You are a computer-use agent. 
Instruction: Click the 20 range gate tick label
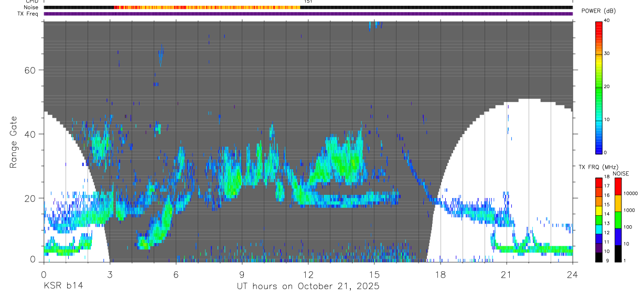[x=29, y=198]
